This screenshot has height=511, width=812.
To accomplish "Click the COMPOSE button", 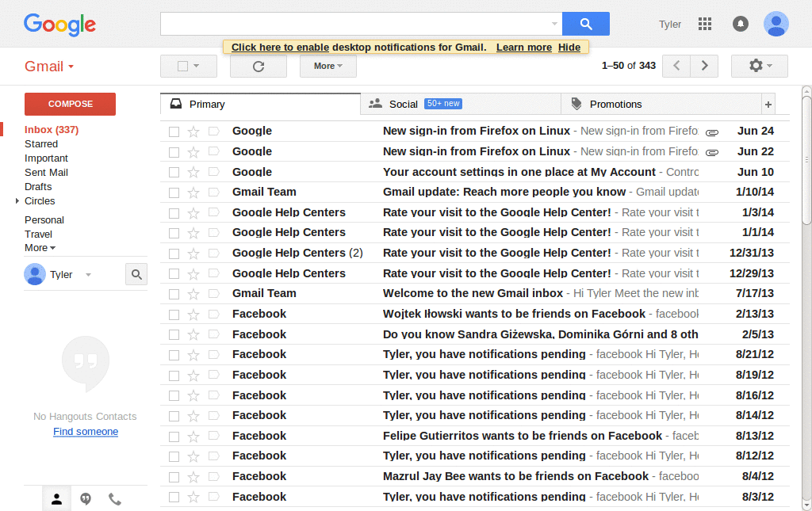I will 70,104.
